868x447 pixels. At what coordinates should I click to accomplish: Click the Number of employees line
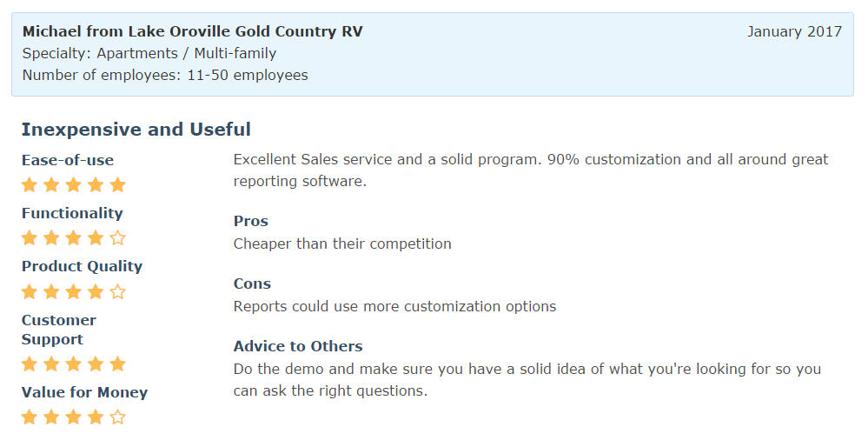[165, 76]
